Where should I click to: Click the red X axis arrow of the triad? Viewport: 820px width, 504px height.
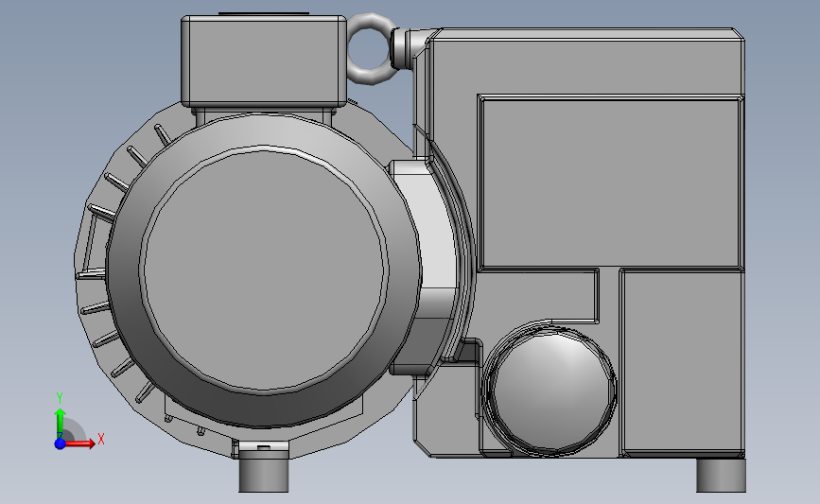(x=79, y=443)
